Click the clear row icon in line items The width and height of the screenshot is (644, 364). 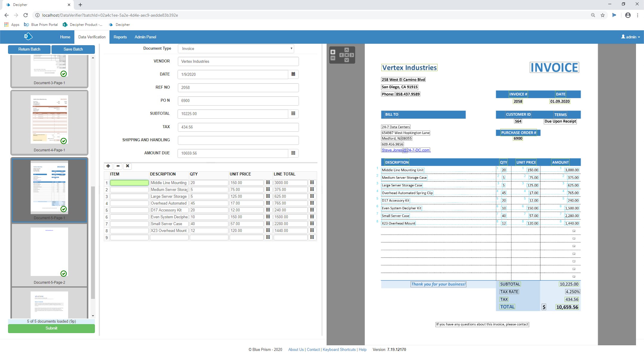tap(127, 165)
